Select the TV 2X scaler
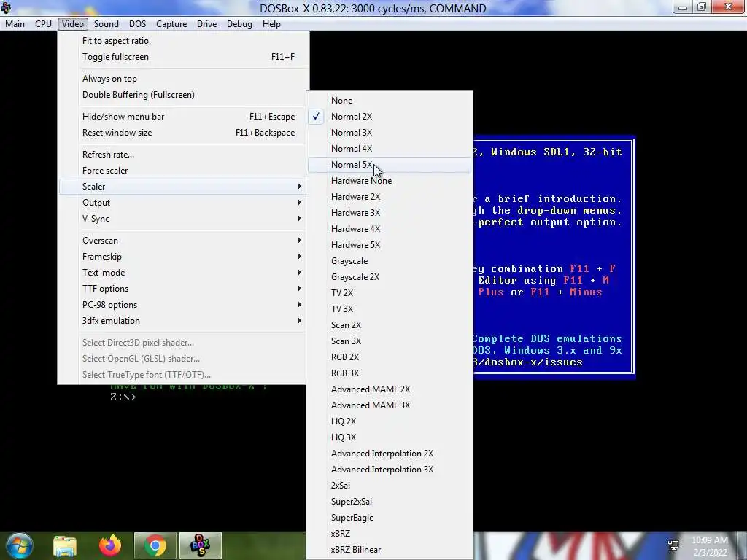Viewport: 747px width, 560px height. tap(390, 293)
